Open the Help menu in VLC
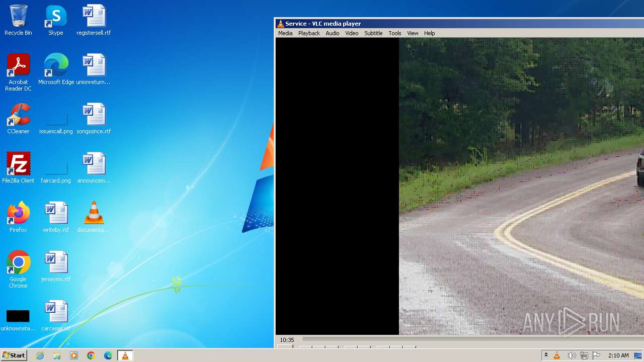Screen dimensions: 644x362 (x=429, y=33)
